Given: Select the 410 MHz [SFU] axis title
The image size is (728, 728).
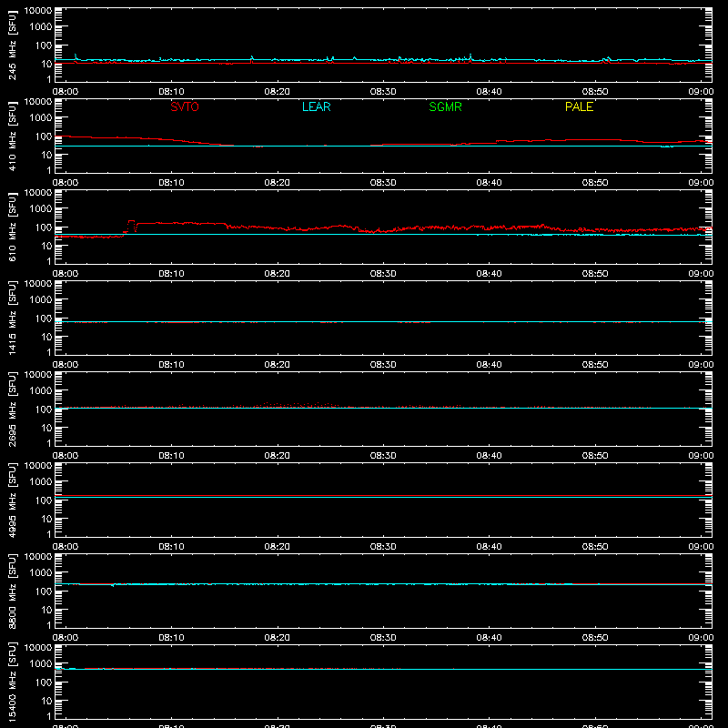Looking at the screenshot, I should click(12, 136).
